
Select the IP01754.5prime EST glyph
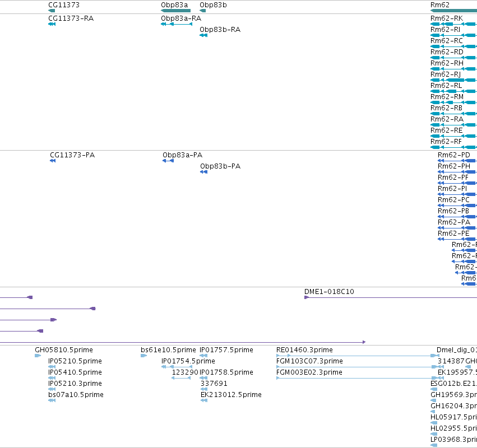point(177,367)
